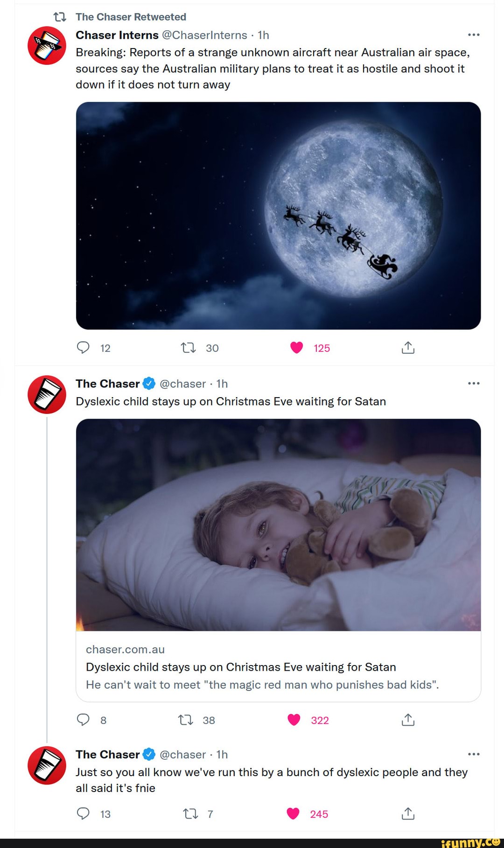The image size is (504, 848).
Task: Retweet the Dyslexic child Satan tweet
Action: tap(186, 720)
